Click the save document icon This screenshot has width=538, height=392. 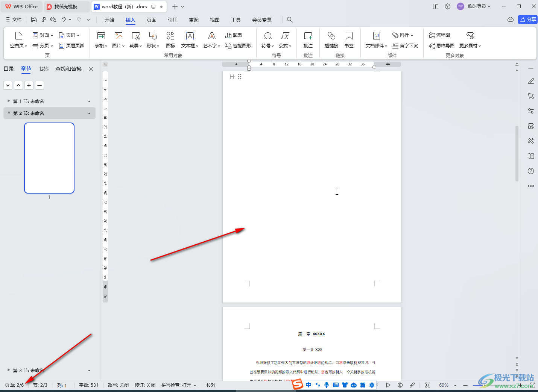coord(34,20)
